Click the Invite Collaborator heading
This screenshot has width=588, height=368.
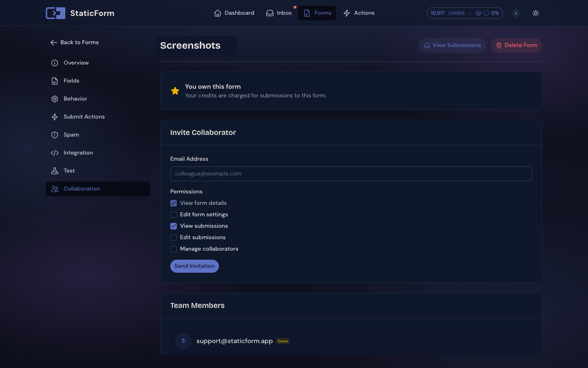[x=203, y=132]
